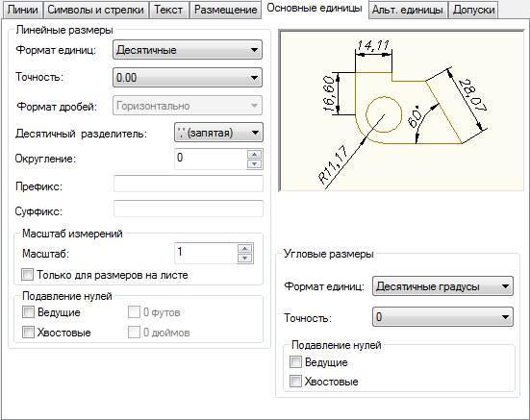
Task: Open the Альт. единицы tab
Action: click(408, 11)
